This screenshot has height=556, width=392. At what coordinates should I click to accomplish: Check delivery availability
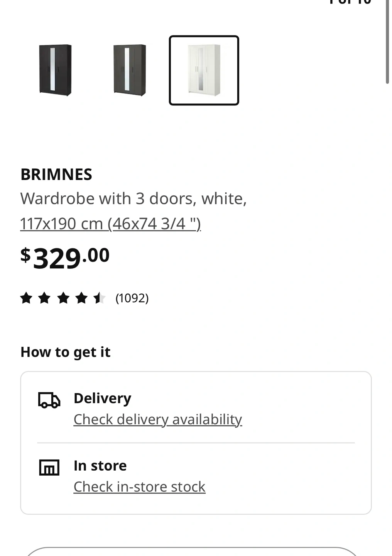click(157, 419)
